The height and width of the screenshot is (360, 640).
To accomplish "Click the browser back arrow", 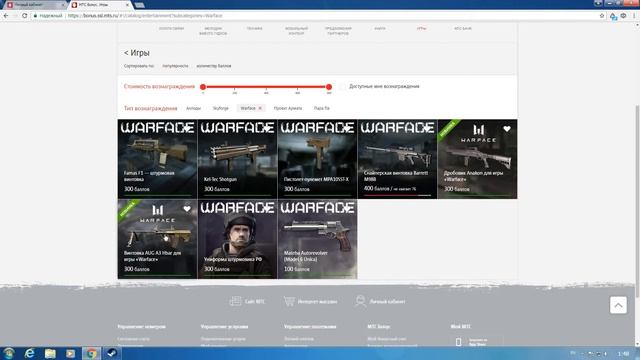I will coord(6,16).
